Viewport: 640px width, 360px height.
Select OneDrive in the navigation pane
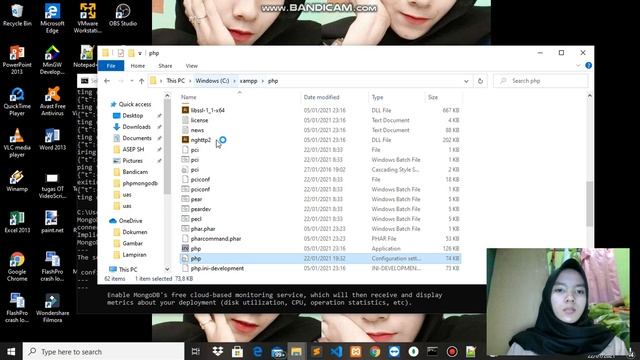pyautogui.click(x=130, y=220)
